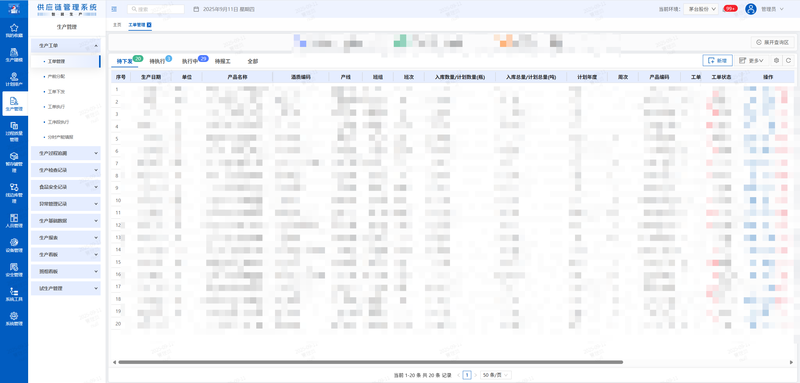Collapse the 生产工单 menu group

click(x=65, y=45)
